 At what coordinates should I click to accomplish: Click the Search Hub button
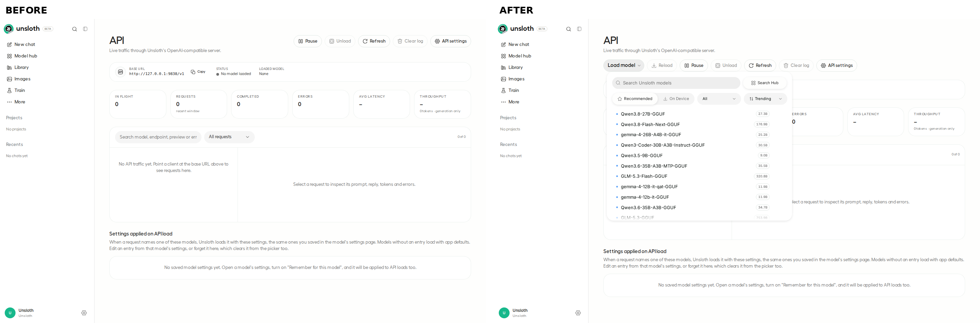tap(764, 83)
